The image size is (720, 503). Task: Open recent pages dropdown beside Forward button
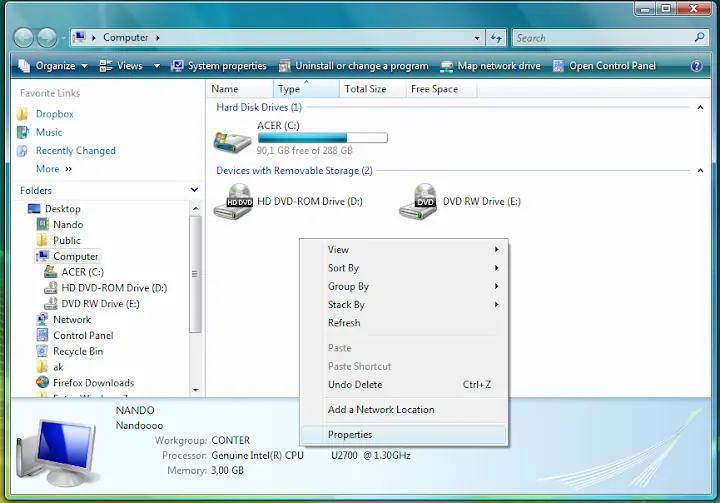63,38
